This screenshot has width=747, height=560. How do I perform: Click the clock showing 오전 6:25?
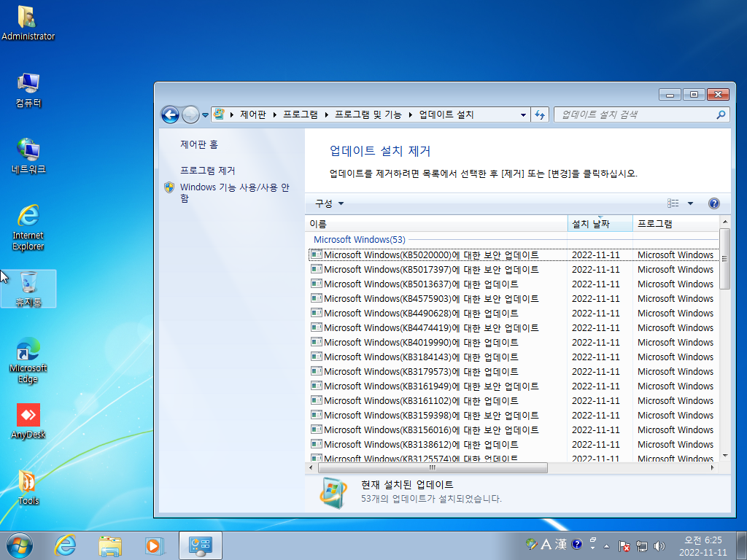pyautogui.click(x=703, y=545)
